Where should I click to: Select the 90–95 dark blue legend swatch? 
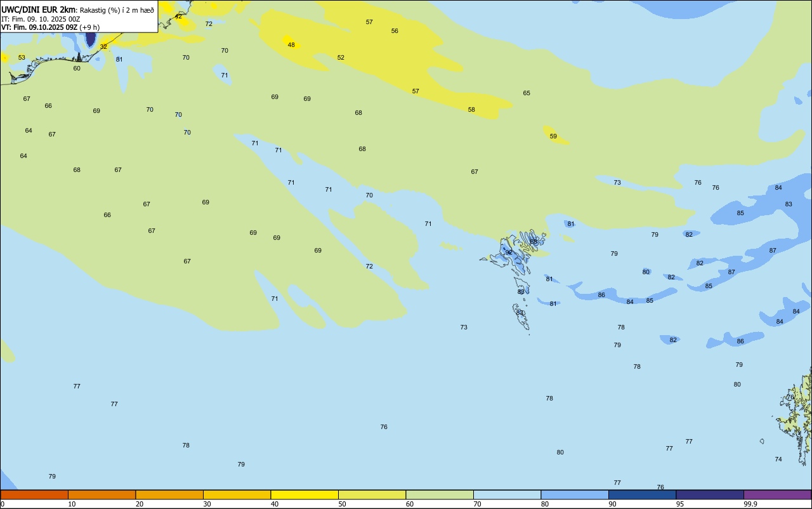pyautogui.click(x=642, y=494)
